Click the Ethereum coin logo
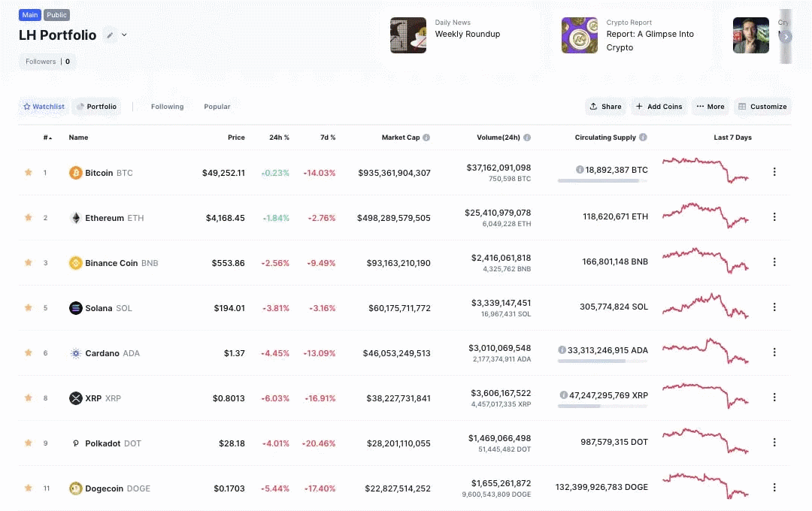Image resolution: width=812 pixels, height=511 pixels. [x=76, y=218]
